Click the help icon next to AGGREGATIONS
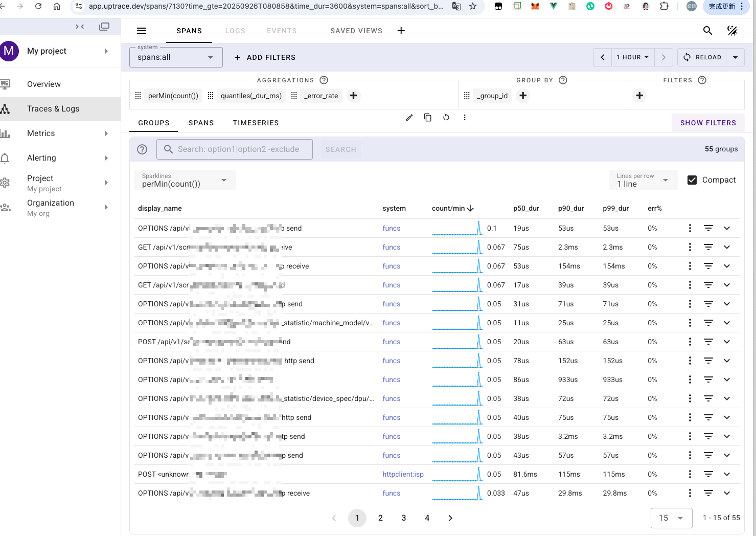Viewport: 756px width, 536px height. point(324,80)
